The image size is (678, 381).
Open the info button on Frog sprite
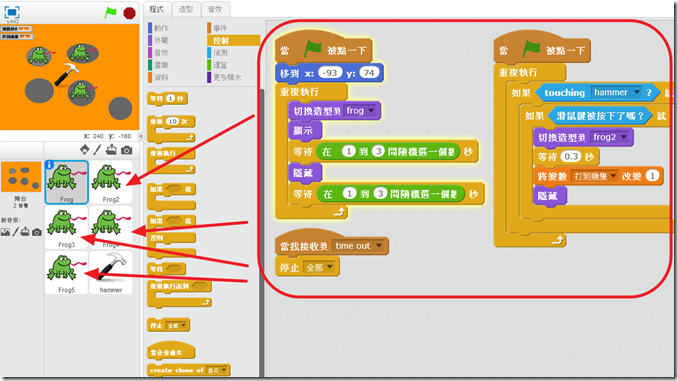(x=50, y=165)
